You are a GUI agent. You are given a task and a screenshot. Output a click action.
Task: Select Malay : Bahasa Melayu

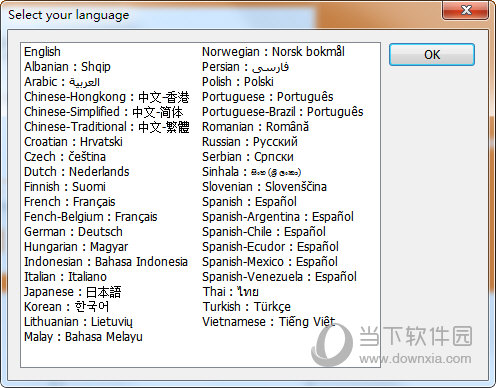83,337
